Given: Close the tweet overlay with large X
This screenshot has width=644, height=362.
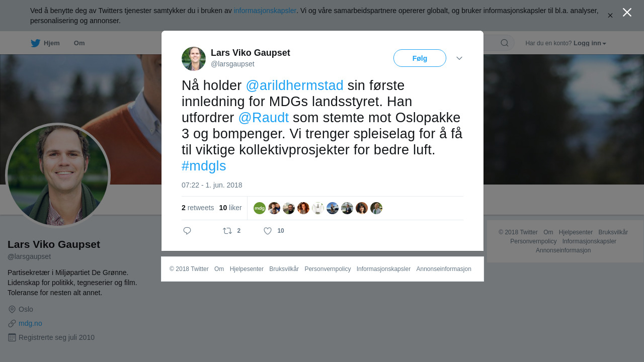Looking at the screenshot, I should [x=627, y=12].
